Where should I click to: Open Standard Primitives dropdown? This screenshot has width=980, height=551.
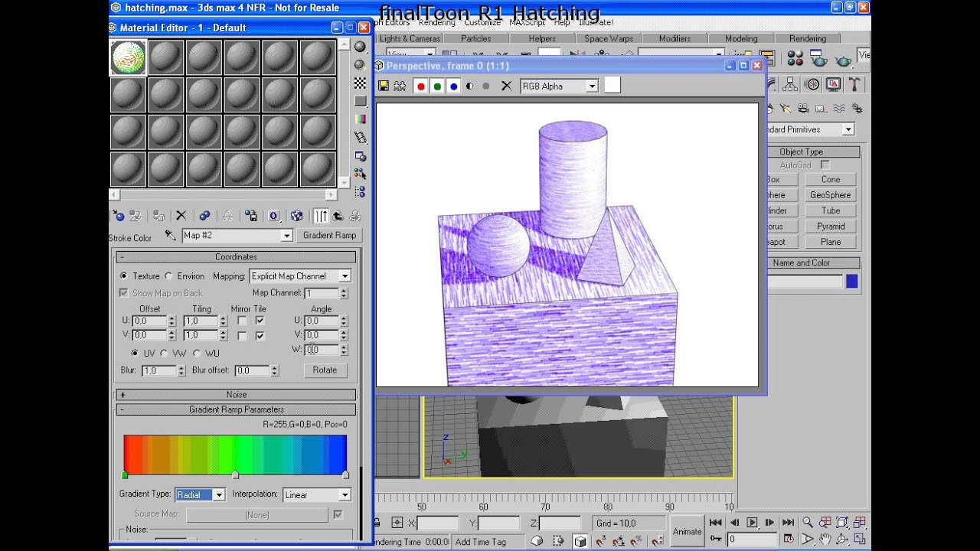click(x=848, y=129)
